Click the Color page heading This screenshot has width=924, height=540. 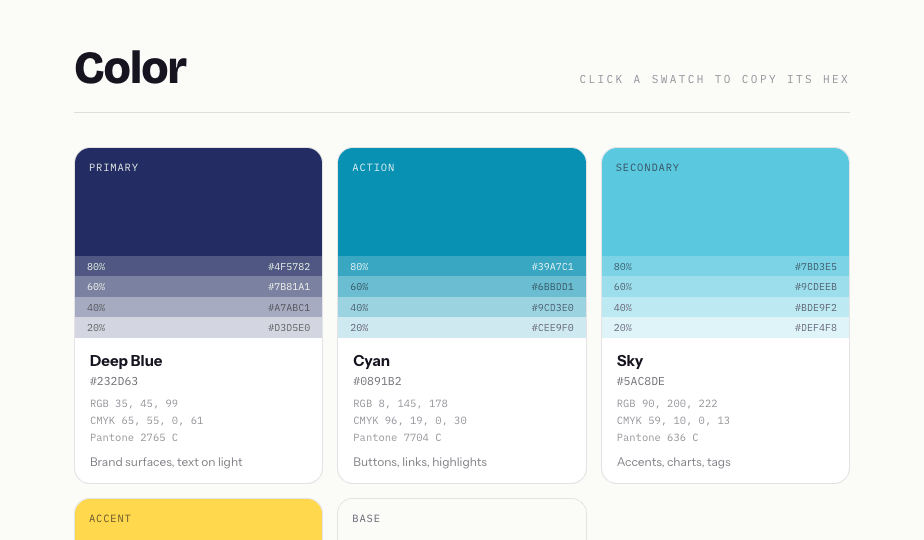click(x=131, y=68)
